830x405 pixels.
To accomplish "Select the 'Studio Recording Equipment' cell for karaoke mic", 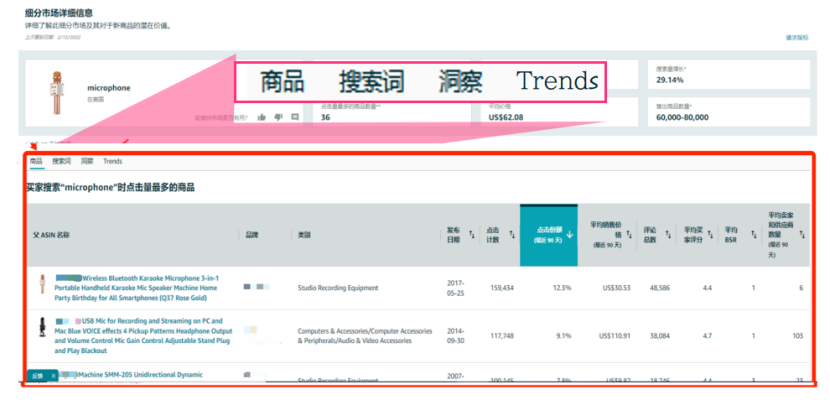I will (338, 288).
